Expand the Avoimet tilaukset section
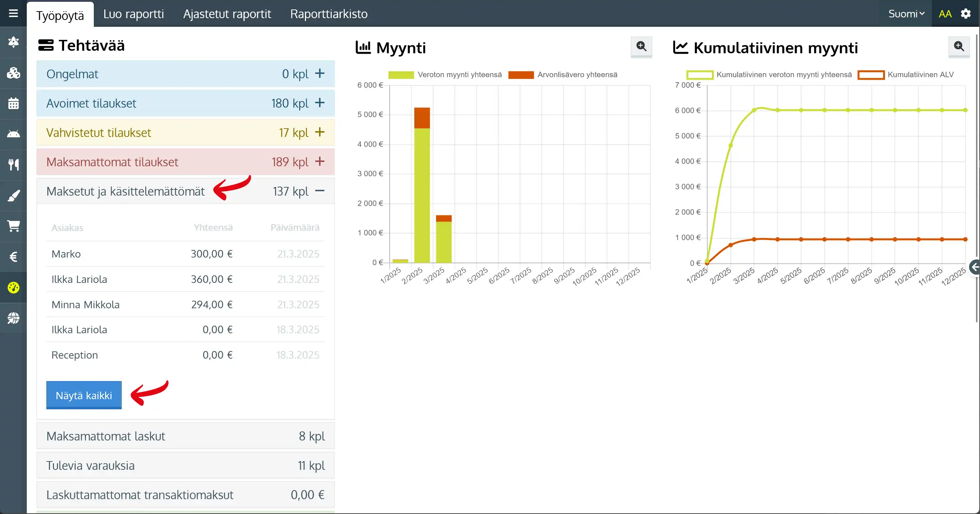Screen dimensions: 980x514 pyautogui.click(x=319, y=103)
